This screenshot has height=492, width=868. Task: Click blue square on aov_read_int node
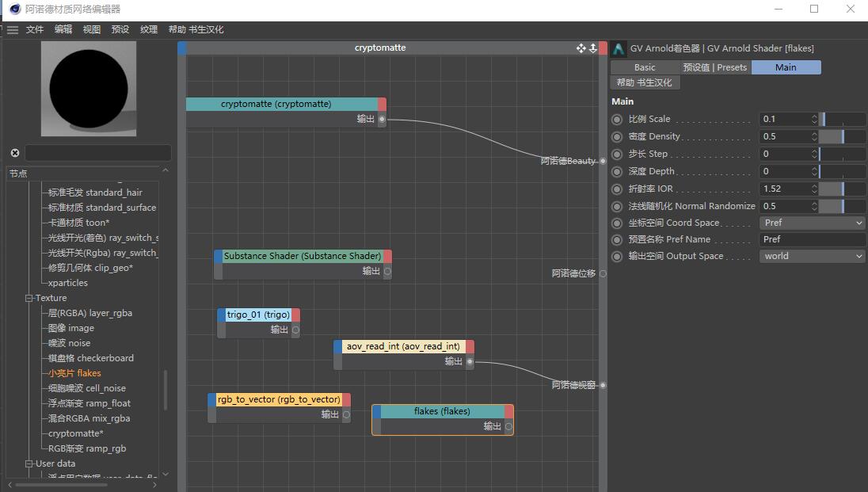[x=337, y=346]
